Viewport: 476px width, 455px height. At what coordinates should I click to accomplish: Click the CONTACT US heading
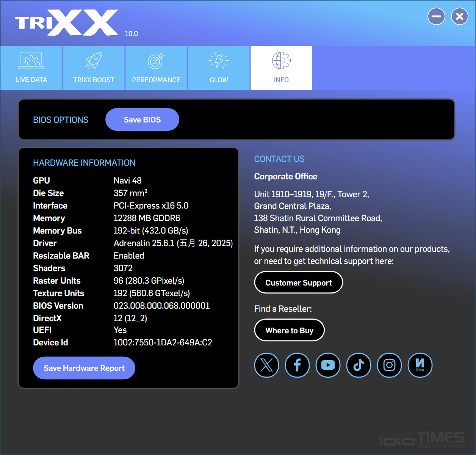click(279, 159)
